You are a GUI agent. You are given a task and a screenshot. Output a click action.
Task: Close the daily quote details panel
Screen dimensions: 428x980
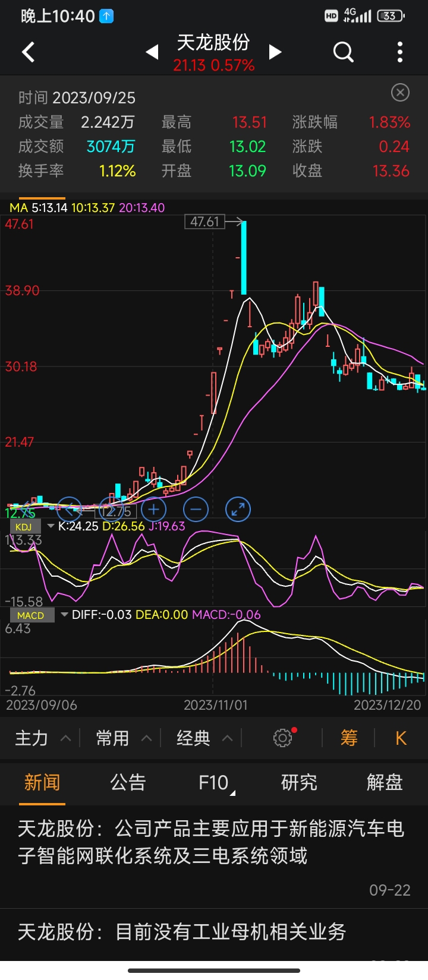400,93
